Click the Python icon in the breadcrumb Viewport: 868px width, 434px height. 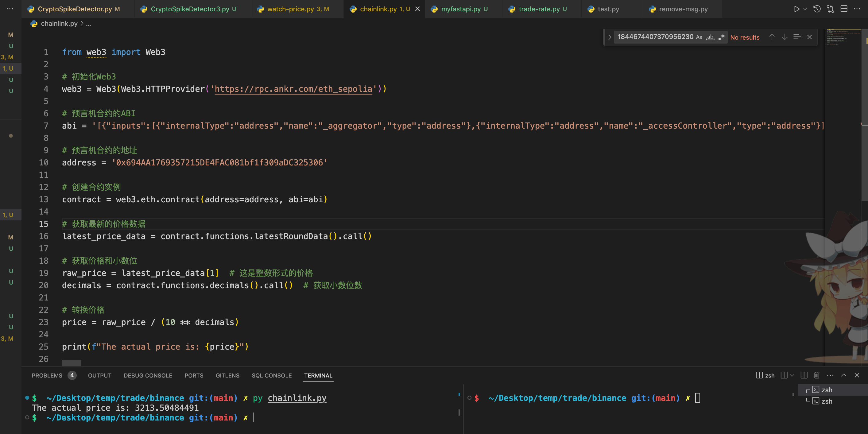[34, 24]
